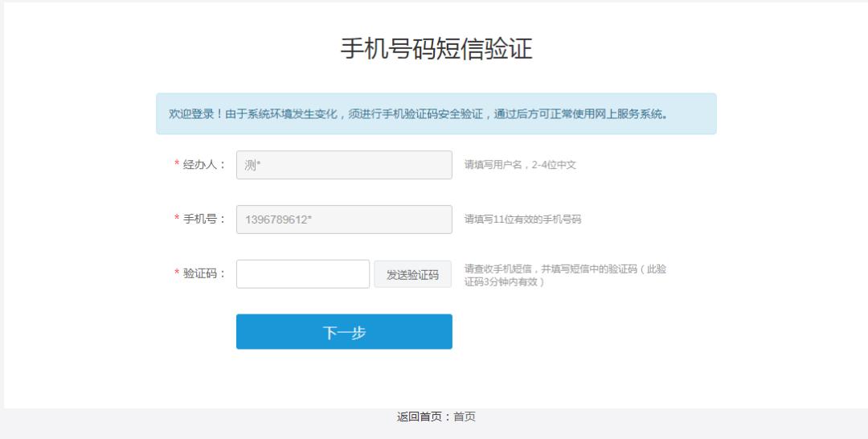868x439 pixels.
Task: Focus the empty 验证码 input box
Action: 302,274
